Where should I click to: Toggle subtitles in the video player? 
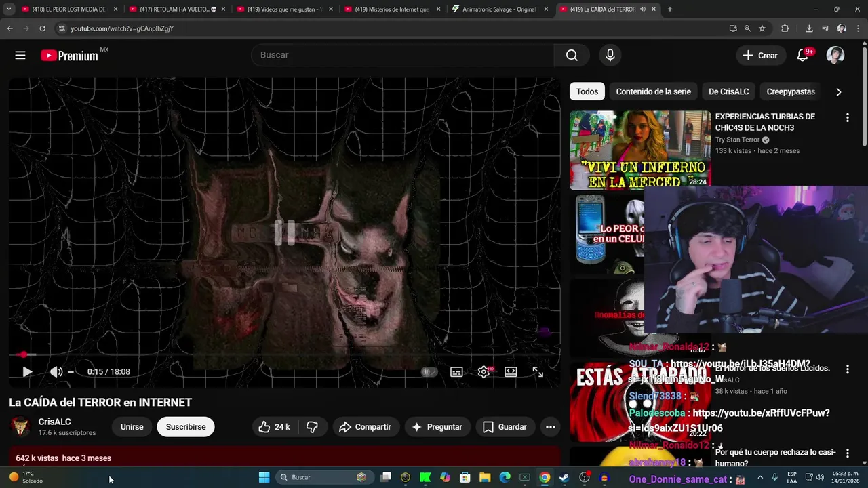tap(456, 371)
